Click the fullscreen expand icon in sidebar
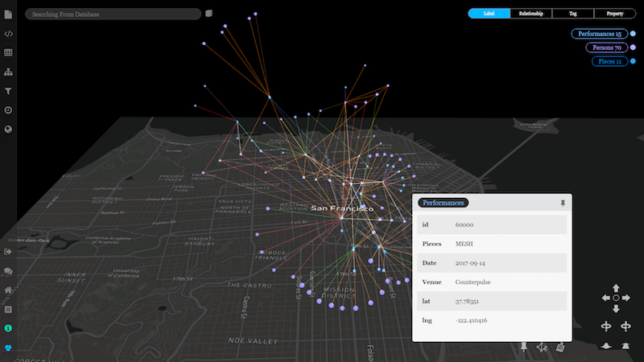This screenshot has height=362, width=644. 8,309
